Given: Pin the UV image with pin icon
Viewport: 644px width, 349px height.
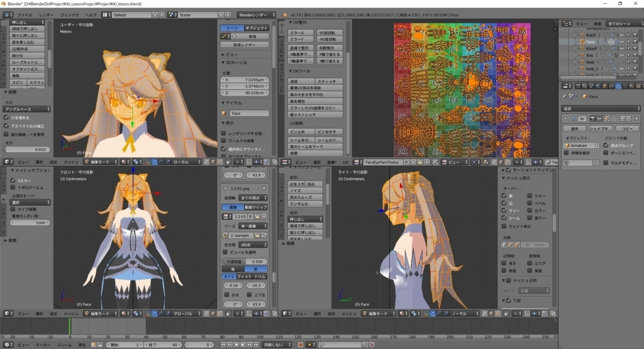Looking at the screenshot, I should click(435, 162).
